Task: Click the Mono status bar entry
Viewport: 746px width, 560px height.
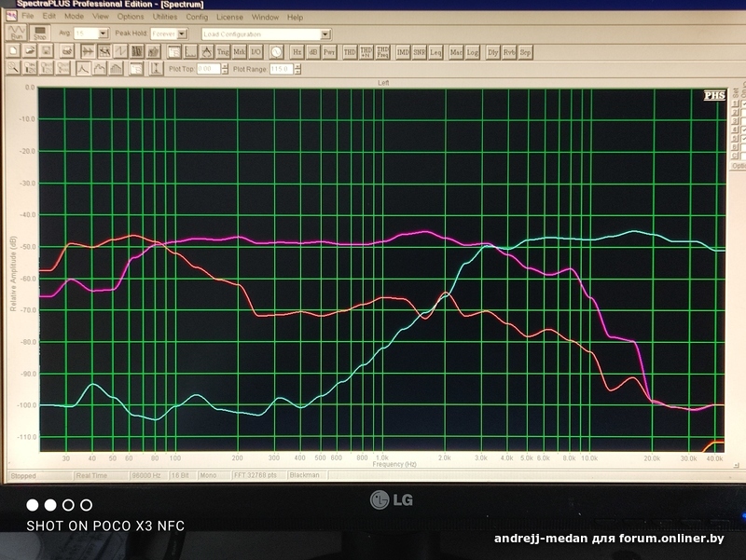Action: click(208, 475)
